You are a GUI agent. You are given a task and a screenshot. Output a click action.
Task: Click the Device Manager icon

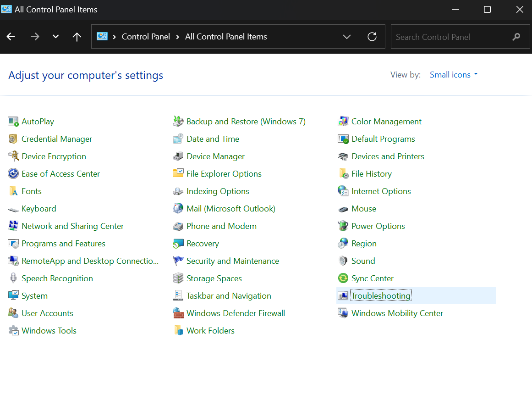(178, 156)
